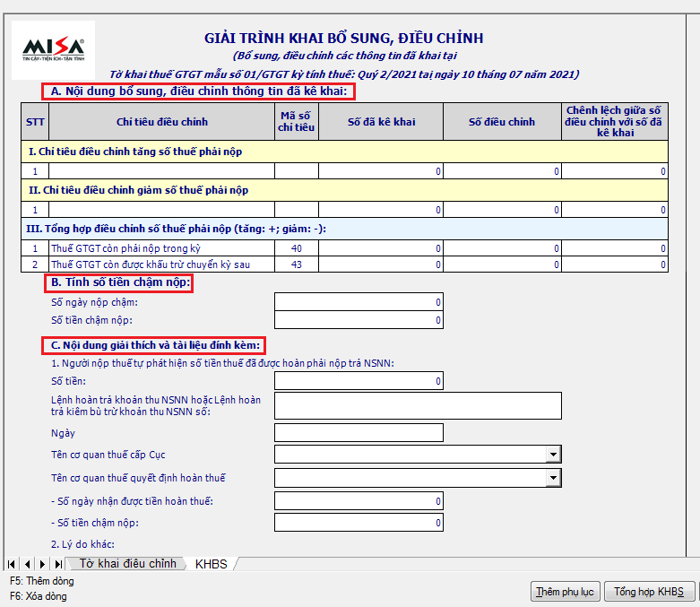Click Chênh lệch cell for code 40
The image size is (700, 607).
(615, 248)
